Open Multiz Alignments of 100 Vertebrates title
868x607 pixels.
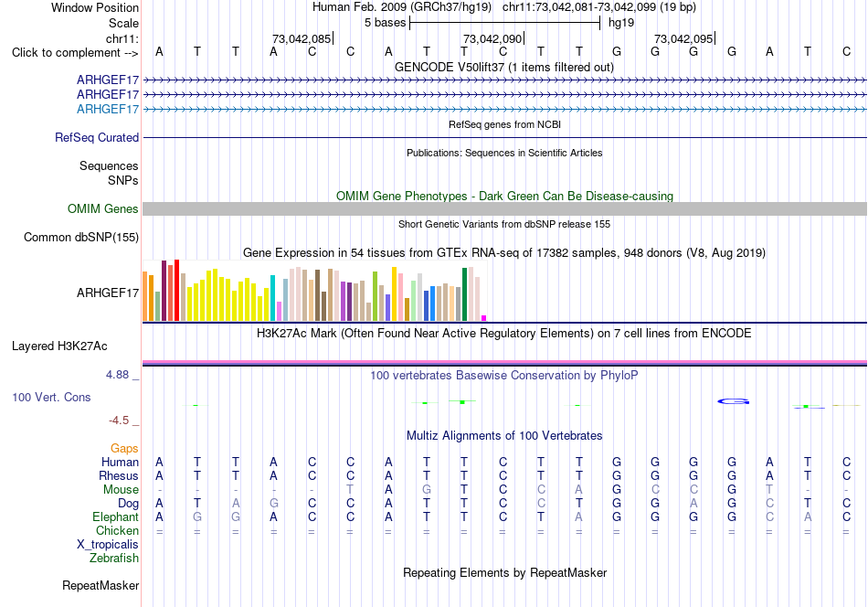[x=503, y=435]
